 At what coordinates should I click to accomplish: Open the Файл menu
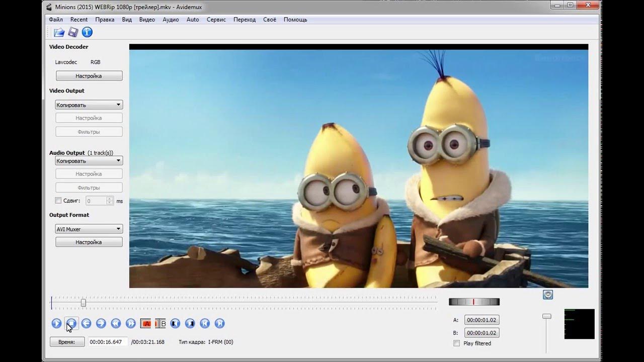(x=56, y=20)
